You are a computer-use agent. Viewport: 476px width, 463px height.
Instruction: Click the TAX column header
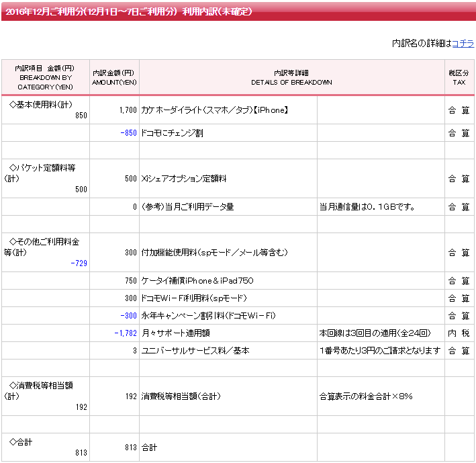pos(459,77)
